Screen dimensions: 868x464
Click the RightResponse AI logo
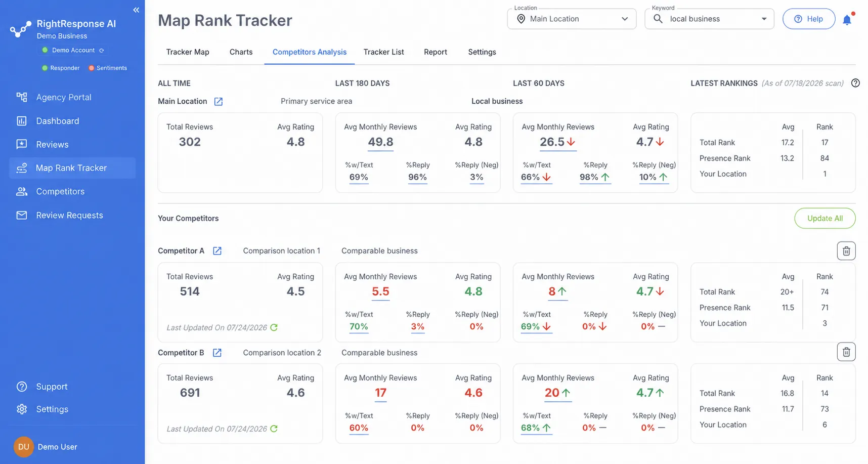[x=21, y=29]
